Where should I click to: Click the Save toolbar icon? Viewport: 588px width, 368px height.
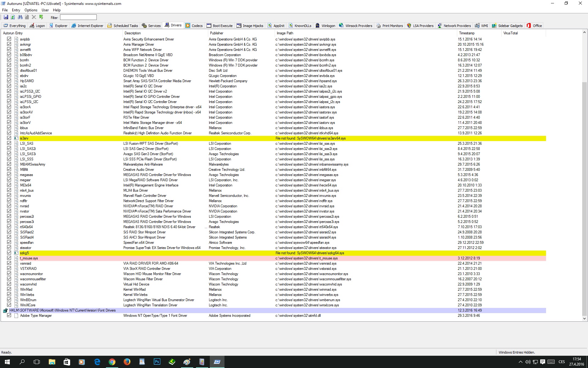pos(6,17)
